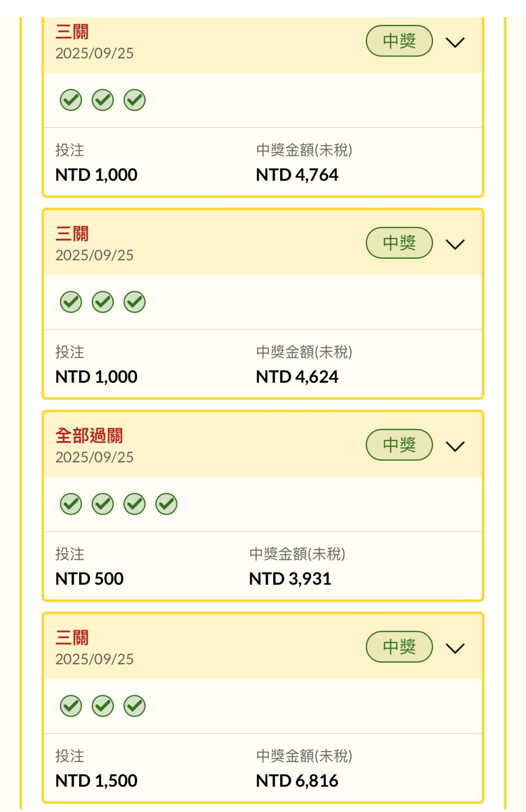Click third green check icon in NTD 4,764 card
This screenshot has width=526, height=812.
134,100
